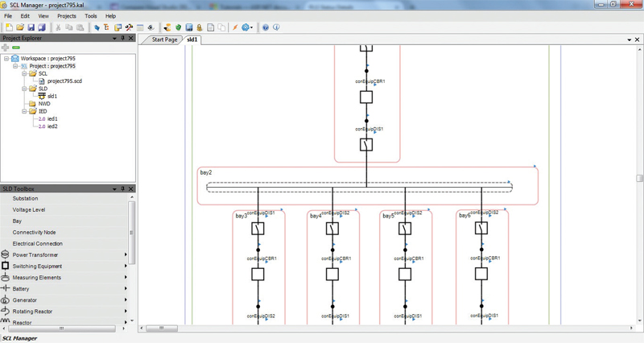Click the Save toolbar icon
Screen dimensions: 644x343
coord(31,27)
